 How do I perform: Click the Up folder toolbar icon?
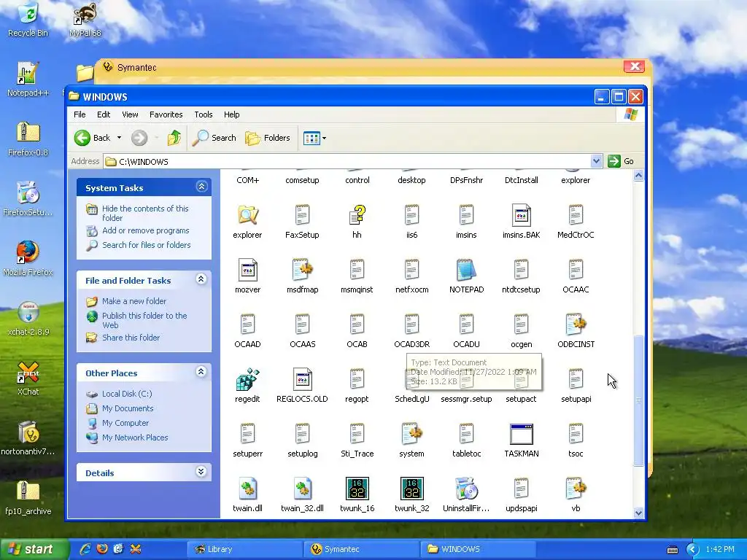click(174, 138)
